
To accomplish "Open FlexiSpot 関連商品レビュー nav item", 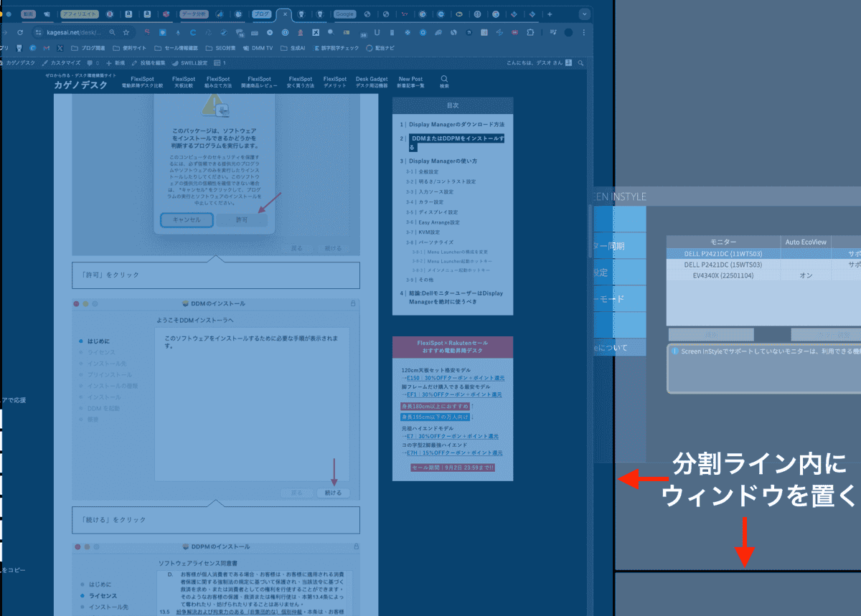I will point(259,82).
